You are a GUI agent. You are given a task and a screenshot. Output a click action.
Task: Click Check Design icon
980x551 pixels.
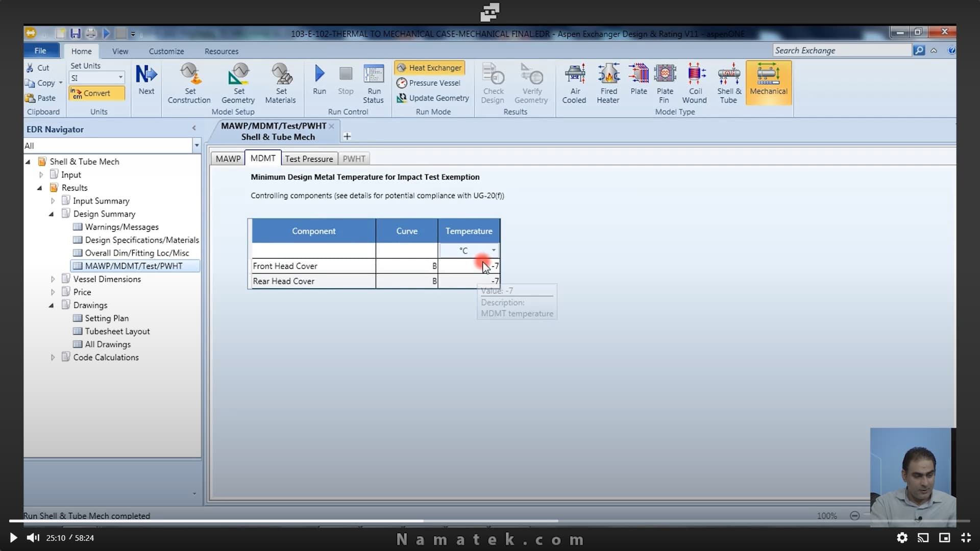(x=493, y=83)
